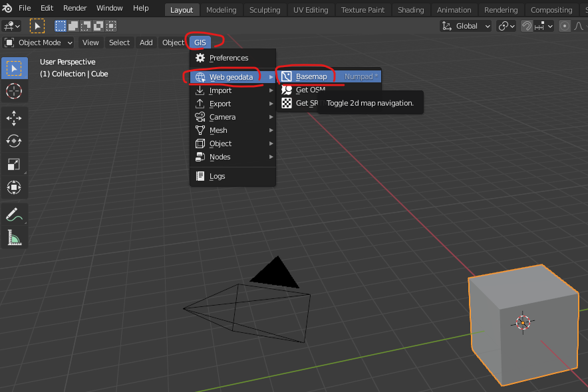The image size is (588, 392).
Task: Open the pivot point dropdown
Action: [x=506, y=26]
